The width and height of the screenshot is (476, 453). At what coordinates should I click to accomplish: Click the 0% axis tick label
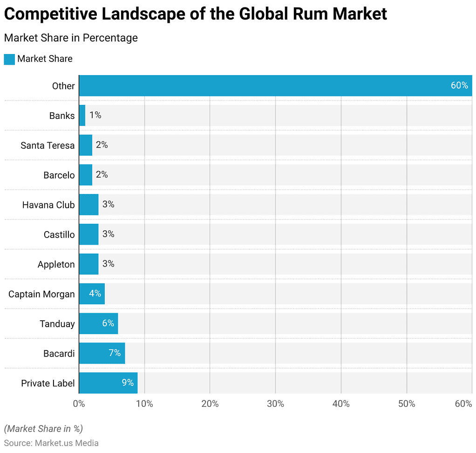79,404
